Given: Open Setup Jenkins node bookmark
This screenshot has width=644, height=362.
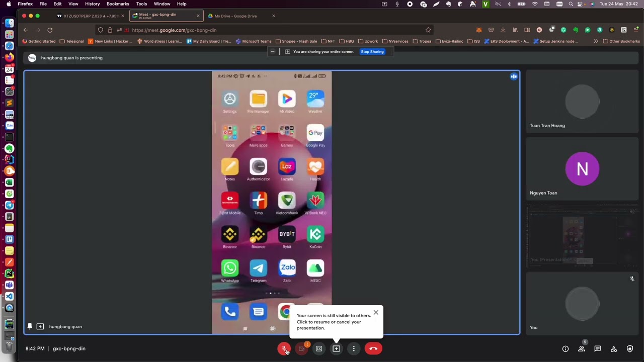Looking at the screenshot, I should 555,41.
